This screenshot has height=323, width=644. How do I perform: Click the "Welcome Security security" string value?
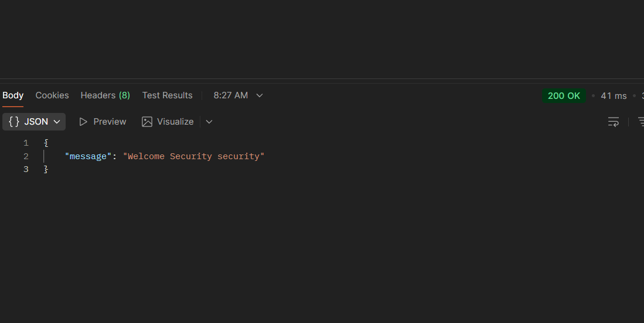click(x=193, y=156)
